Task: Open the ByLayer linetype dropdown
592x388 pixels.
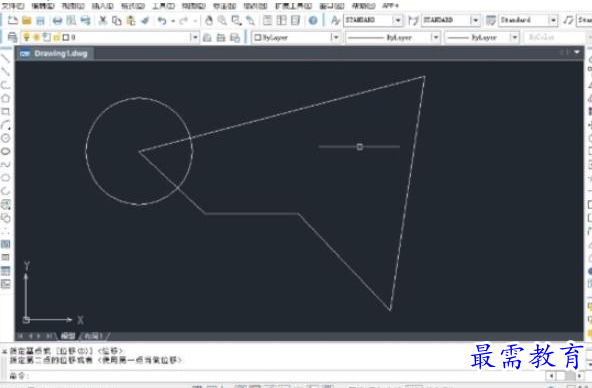Action: (x=436, y=37)
